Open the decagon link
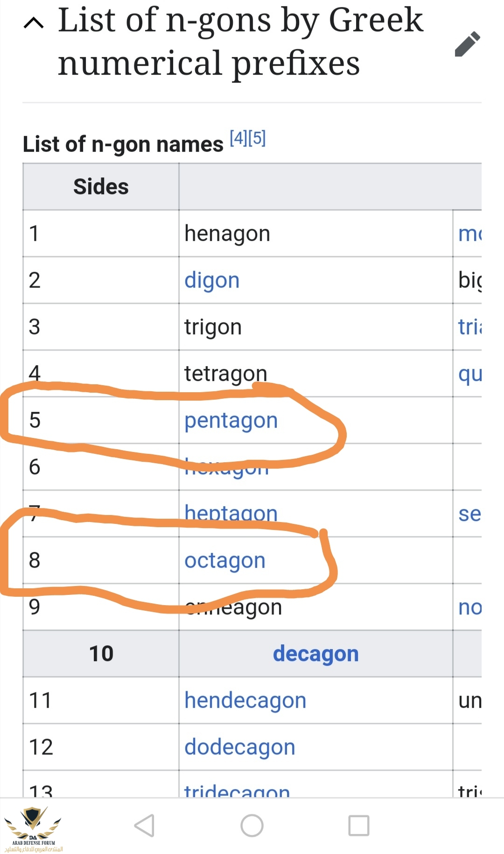The width and height of the screenshot is (504, 854). 315,654
